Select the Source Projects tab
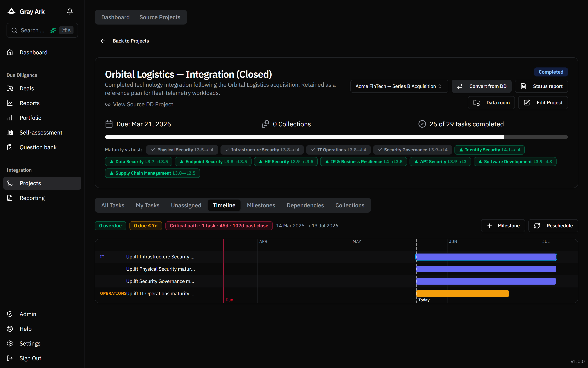This screenshot has width=588, height=368. point(160,17)
